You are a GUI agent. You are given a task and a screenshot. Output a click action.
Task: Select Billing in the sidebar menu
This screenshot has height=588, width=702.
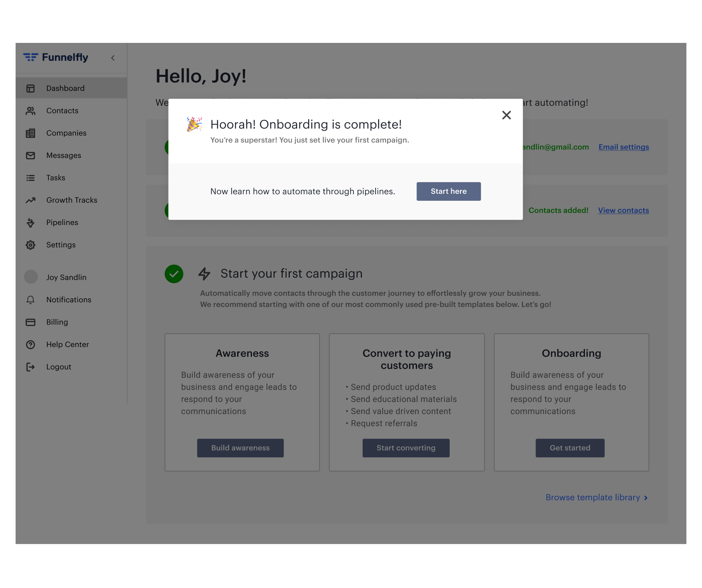pyautogui.click(x=57, y=322)
